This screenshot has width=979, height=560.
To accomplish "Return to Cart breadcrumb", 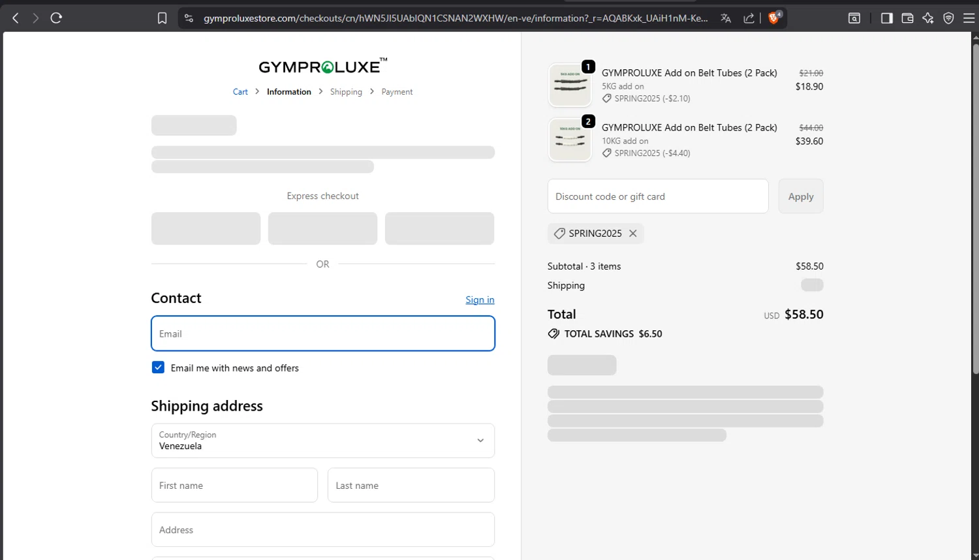I will (x=240, y=92).
